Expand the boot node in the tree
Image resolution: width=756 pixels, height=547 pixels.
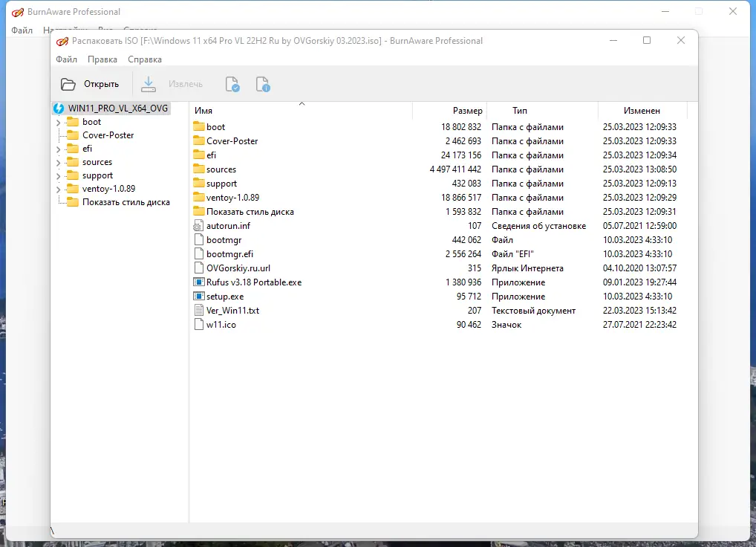pyautogui.click(x=59, y=123)
